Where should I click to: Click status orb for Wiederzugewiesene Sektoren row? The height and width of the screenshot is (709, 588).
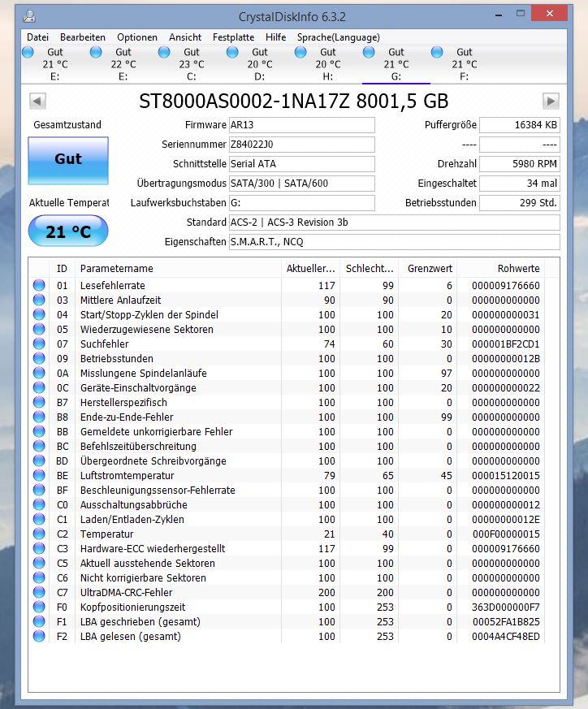coord(39,329)
